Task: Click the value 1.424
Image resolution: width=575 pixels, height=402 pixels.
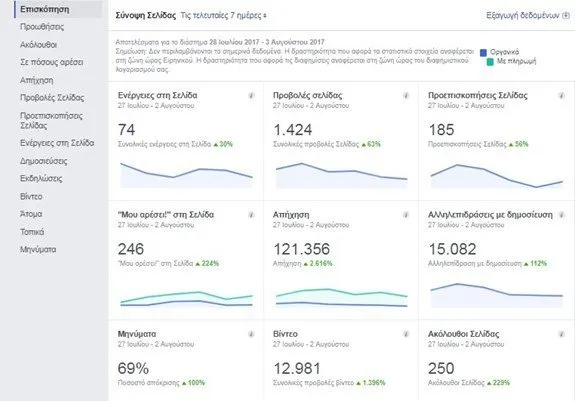Action: pyautogui.click(x=293, y=129)
